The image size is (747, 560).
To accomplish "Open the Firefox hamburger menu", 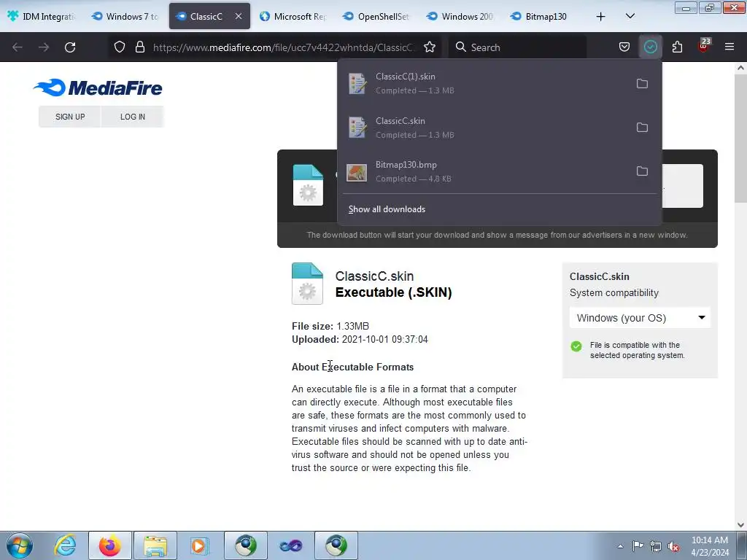I will point(729,47).
